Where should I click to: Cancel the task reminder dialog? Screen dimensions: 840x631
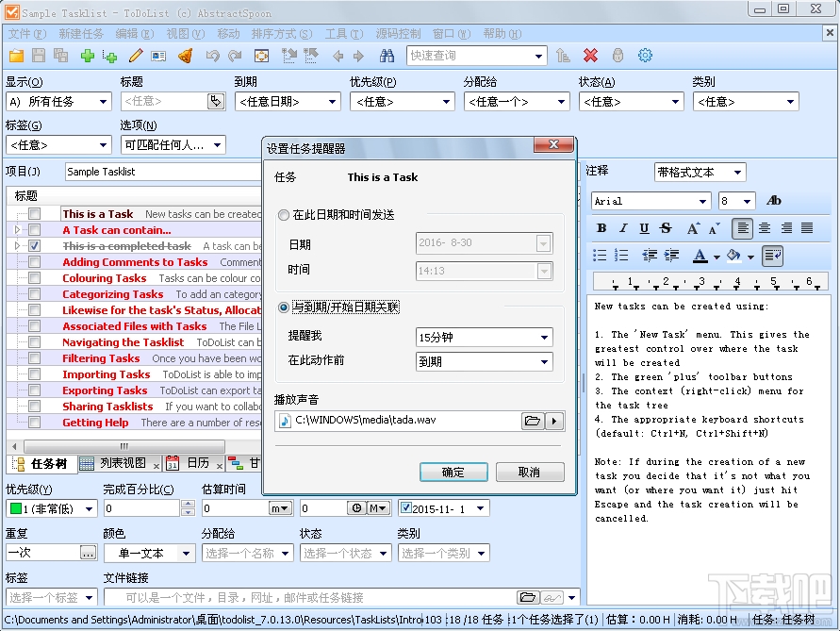(x=530, y=473)
